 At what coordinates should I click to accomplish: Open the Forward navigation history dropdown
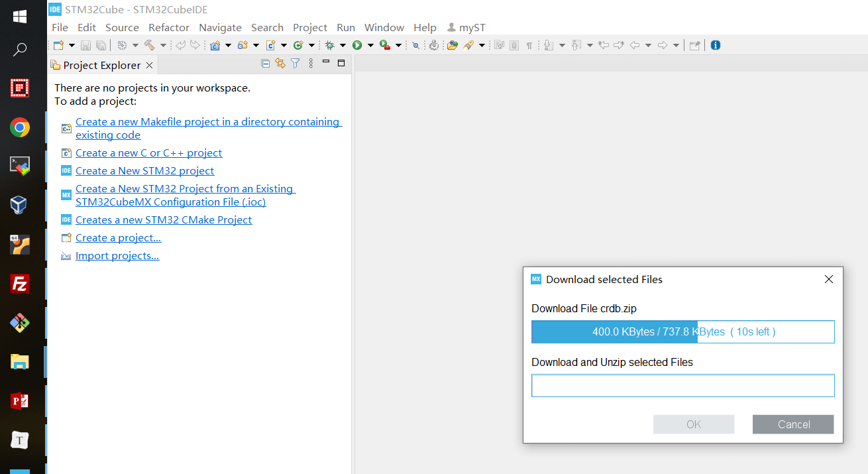(x=676, y=45)
